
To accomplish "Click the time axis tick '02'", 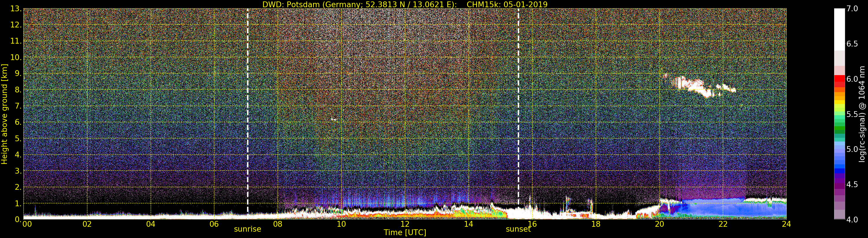I will tap(87, 224).
